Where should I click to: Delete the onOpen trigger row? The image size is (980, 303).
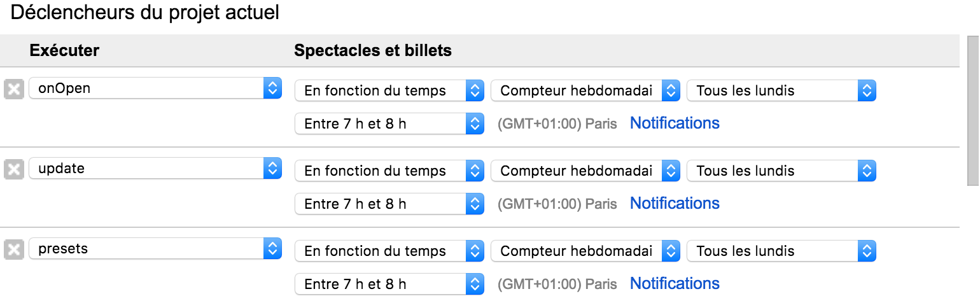14,89
